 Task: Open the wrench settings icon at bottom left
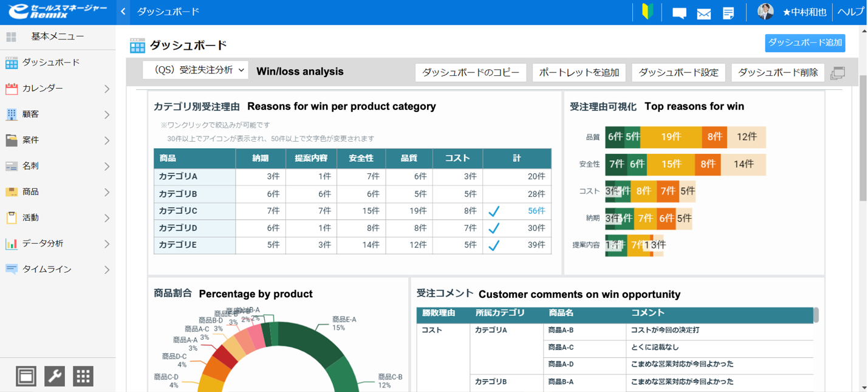coord(54,376)
